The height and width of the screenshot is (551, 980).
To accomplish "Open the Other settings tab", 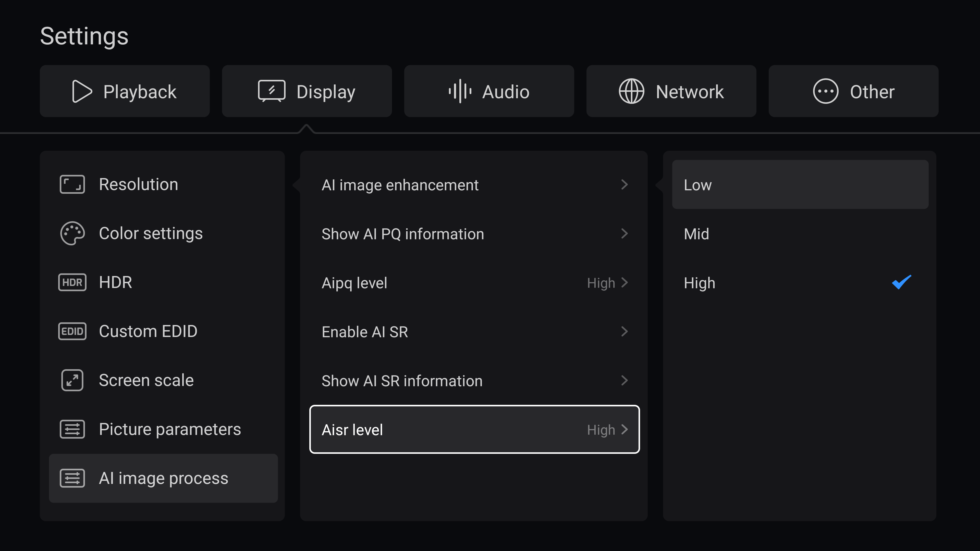I will click(853, 91).
